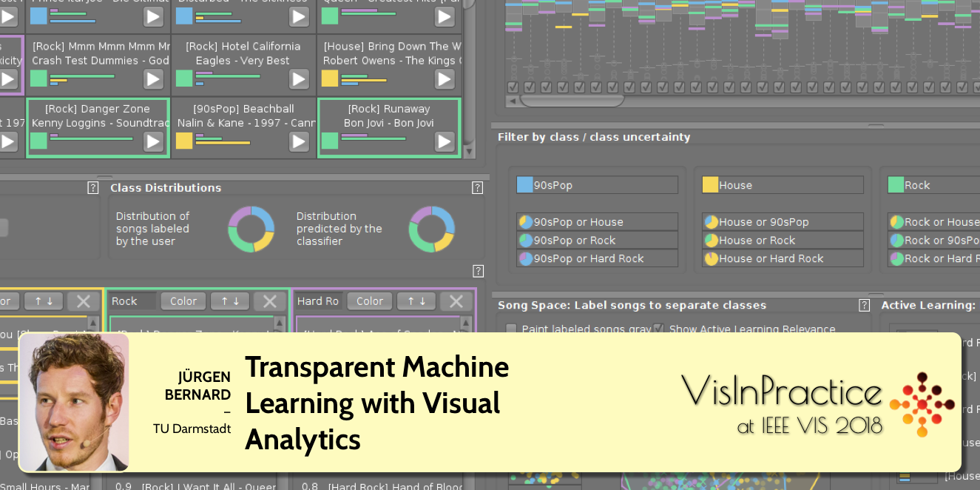980x490 pixels.
Task: Filter by House class
Action: (x=783, y=185)
